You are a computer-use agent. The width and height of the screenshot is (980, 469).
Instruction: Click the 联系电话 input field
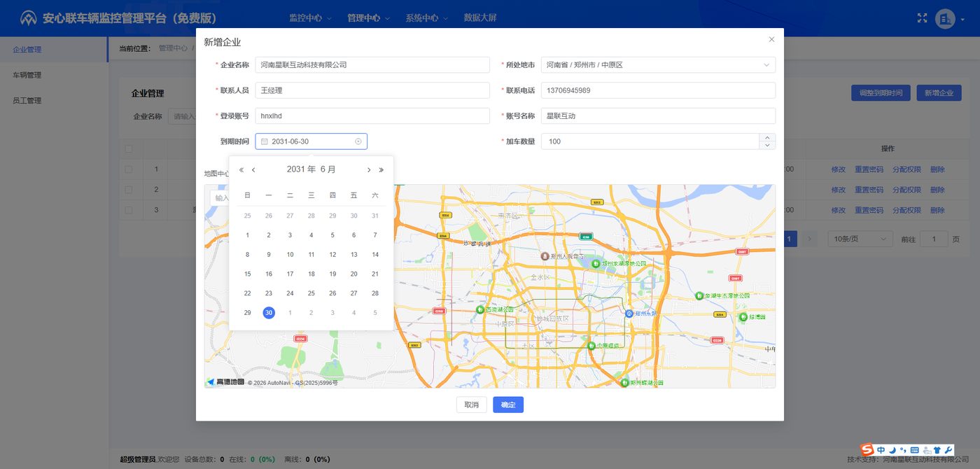[x=658, y=90]
